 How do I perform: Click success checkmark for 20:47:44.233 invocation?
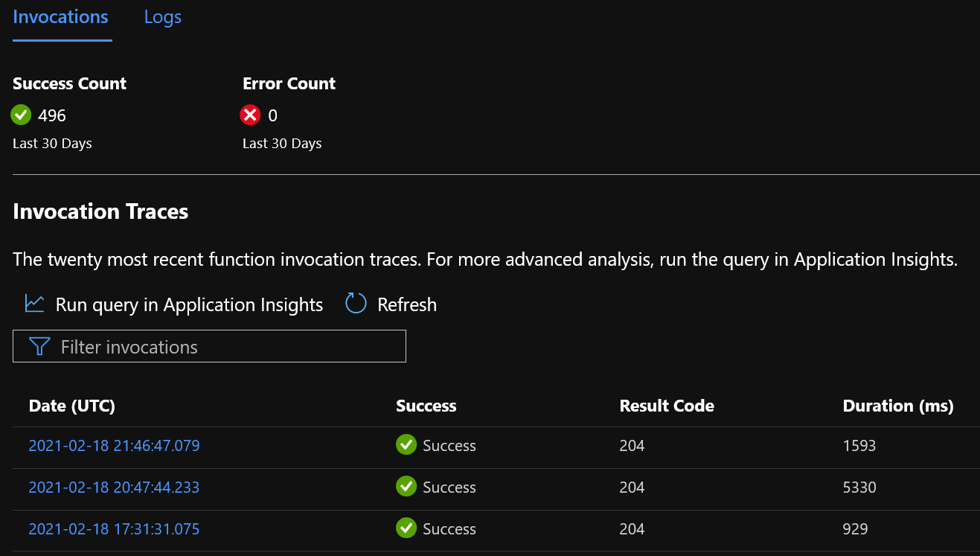[406, 487]
